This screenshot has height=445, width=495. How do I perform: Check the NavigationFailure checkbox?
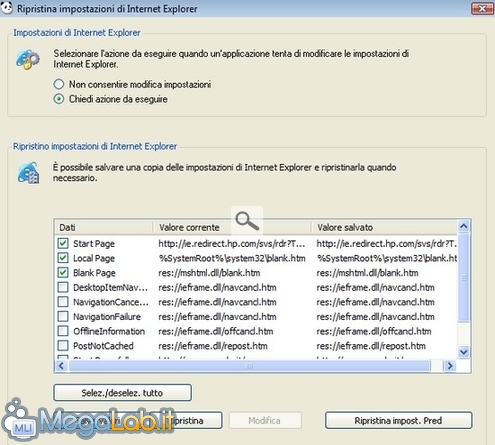63,316
